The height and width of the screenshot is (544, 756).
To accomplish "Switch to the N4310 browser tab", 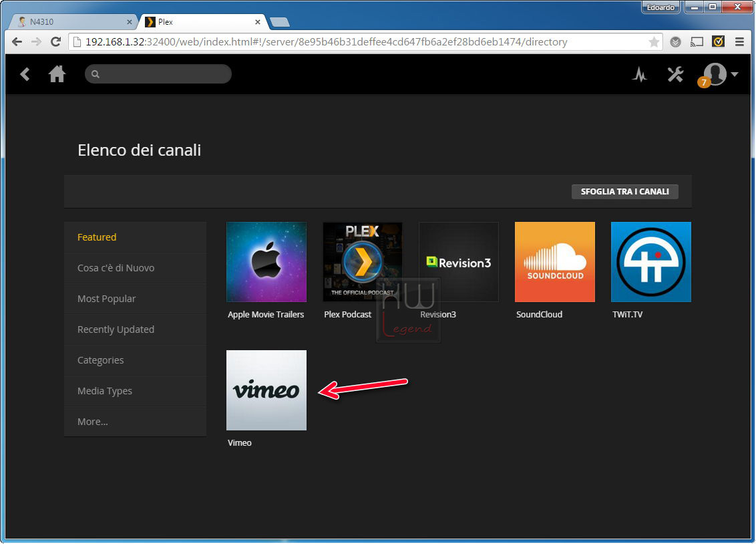I will pos(72,21).
